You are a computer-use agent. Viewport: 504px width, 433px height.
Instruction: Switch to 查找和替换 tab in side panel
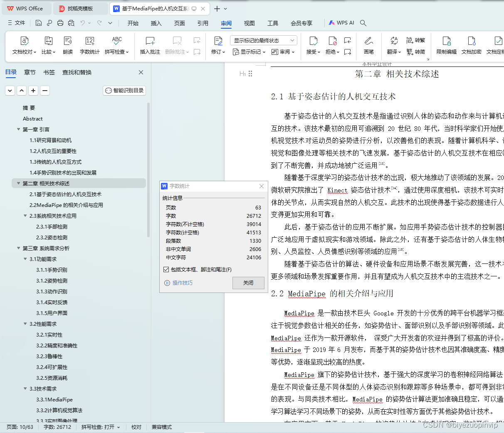click(x=77, y=72)
